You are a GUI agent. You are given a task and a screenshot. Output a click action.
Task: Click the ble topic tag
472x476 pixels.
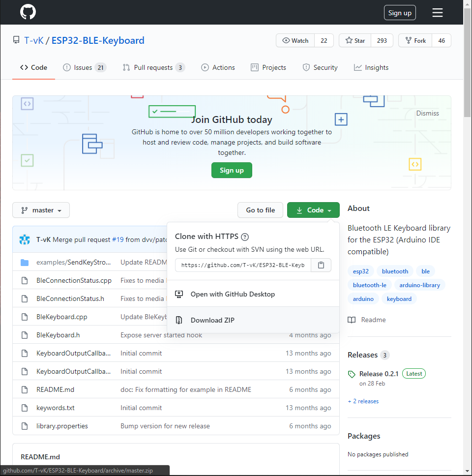coord(426,271)
